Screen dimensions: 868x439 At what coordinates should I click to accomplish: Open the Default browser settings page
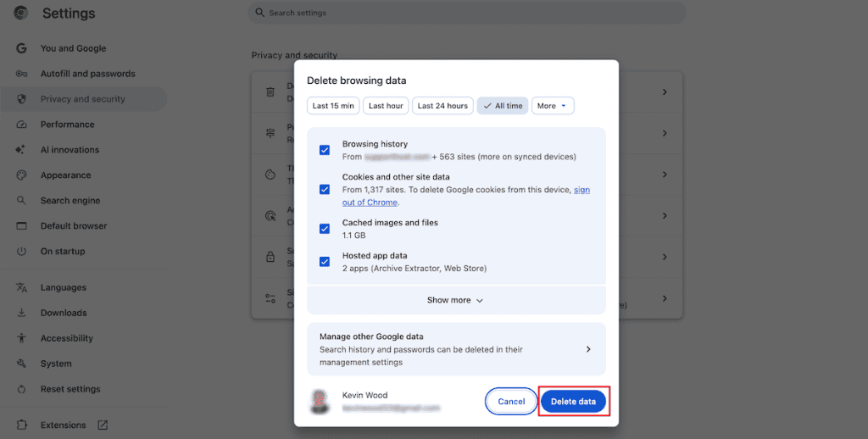pyautogui.click(x=84, y=226)
